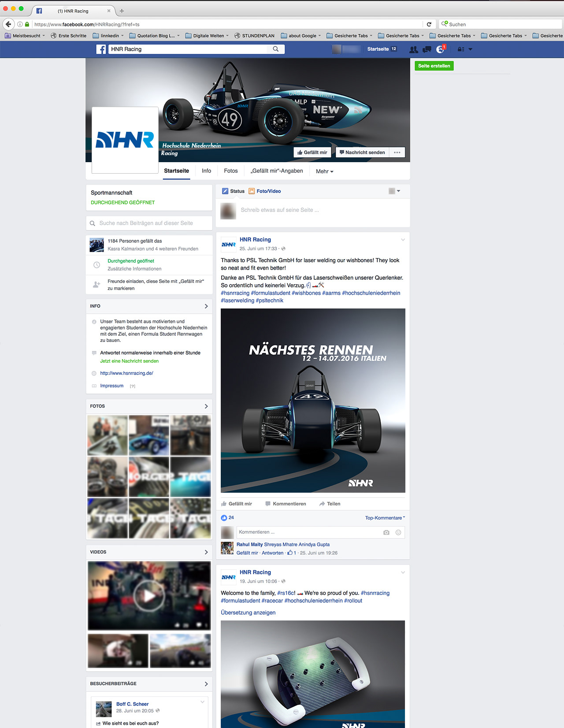Click the Status pencil icon in the composer
Viewport: 564px width, 728px height.
tap(225, 191)
